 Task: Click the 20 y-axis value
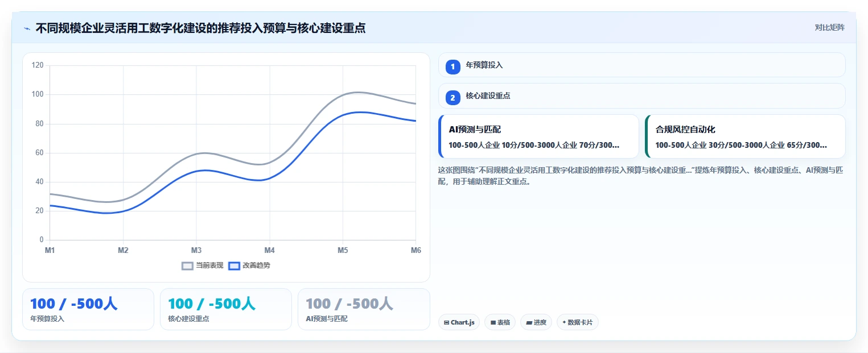tap(39, 211)
